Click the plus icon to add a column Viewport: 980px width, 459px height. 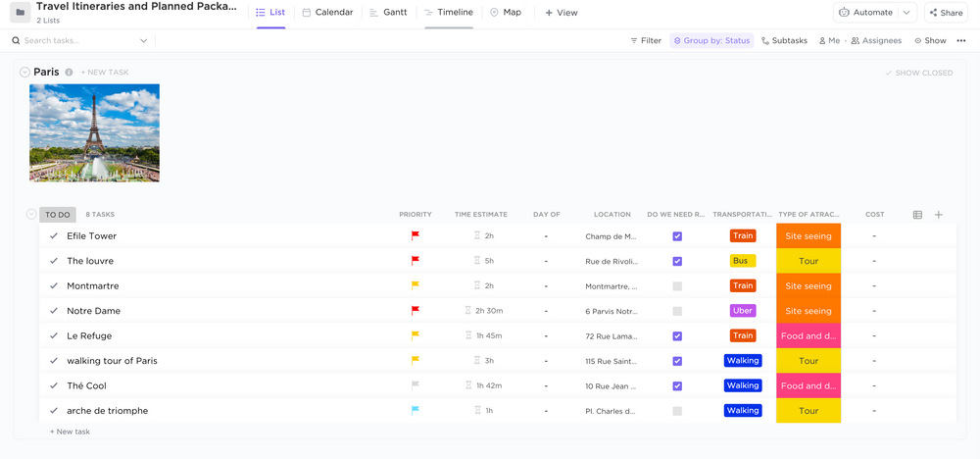[x=938, y=215]
